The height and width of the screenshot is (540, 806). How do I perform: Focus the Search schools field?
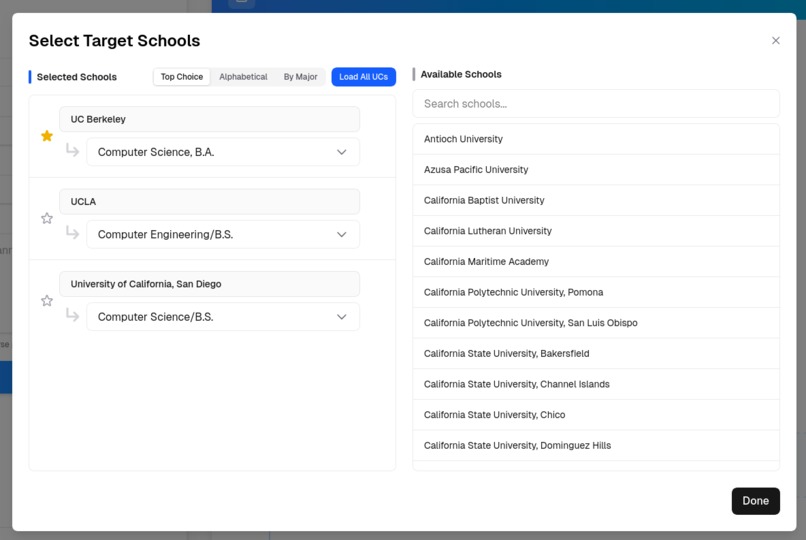[x=596, y=104]
